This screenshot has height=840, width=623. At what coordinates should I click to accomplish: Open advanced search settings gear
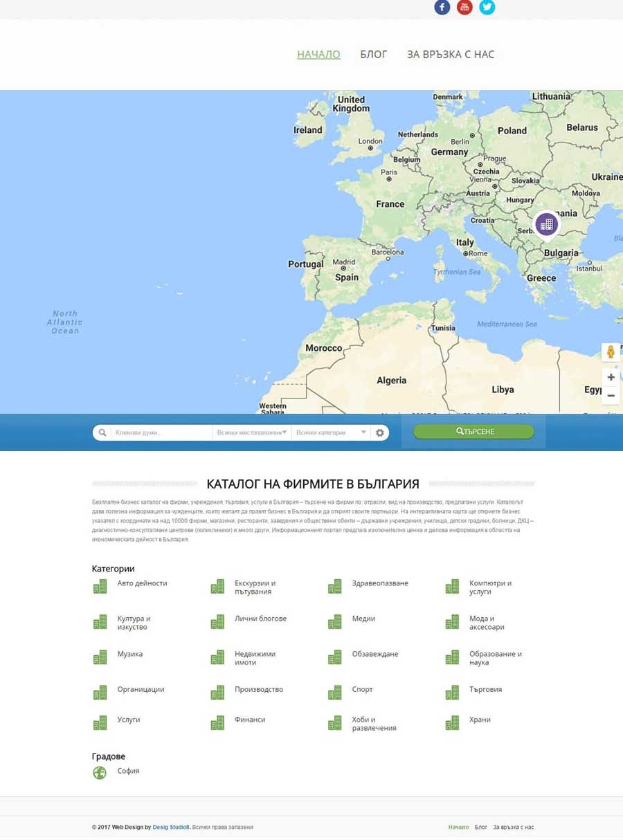pos(380,432)
